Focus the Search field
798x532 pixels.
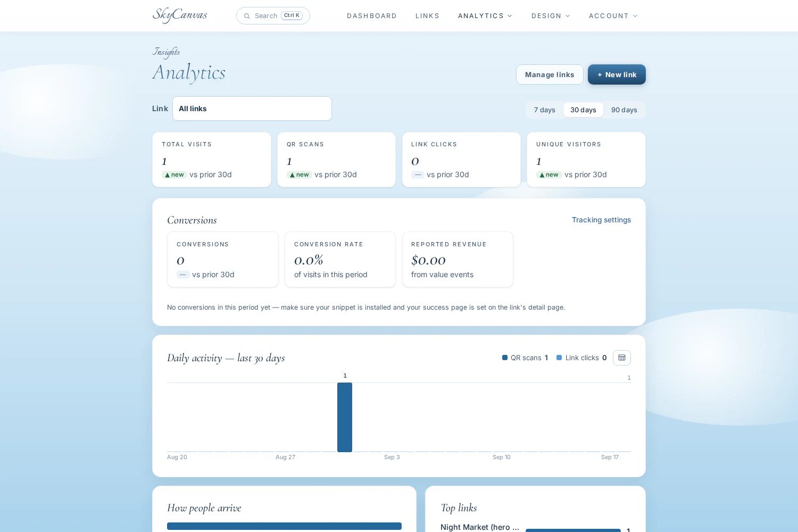click(273, 16)
